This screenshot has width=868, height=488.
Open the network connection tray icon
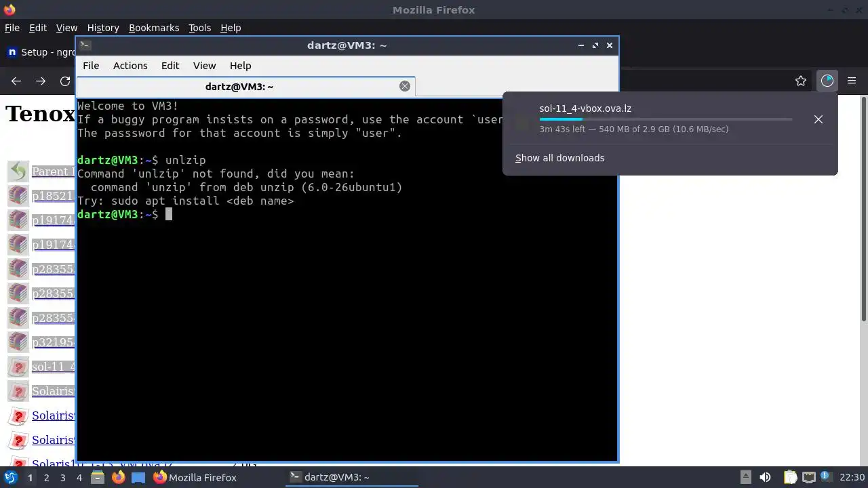coord(808,477)
